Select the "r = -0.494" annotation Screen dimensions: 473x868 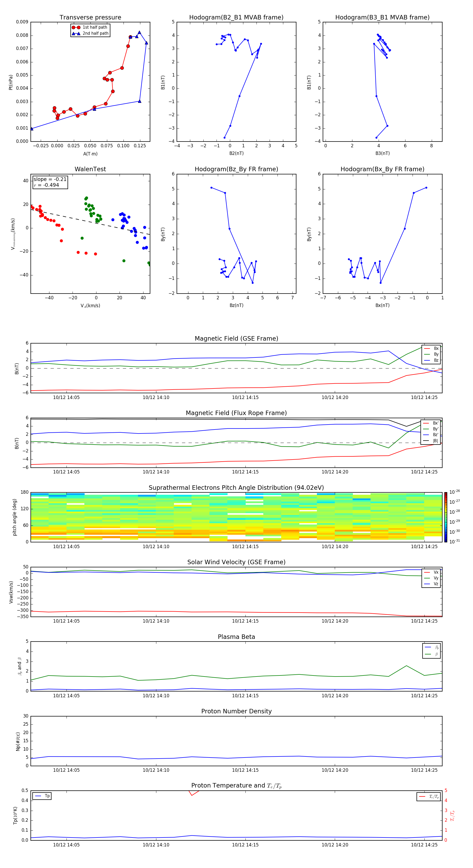click(47, 185)
